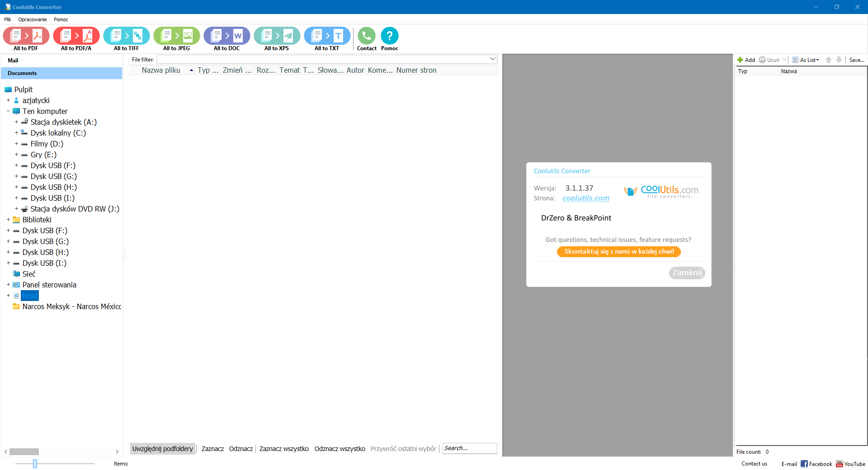
Task: Click the green Add plus icon
Action: tap(740, 60)
